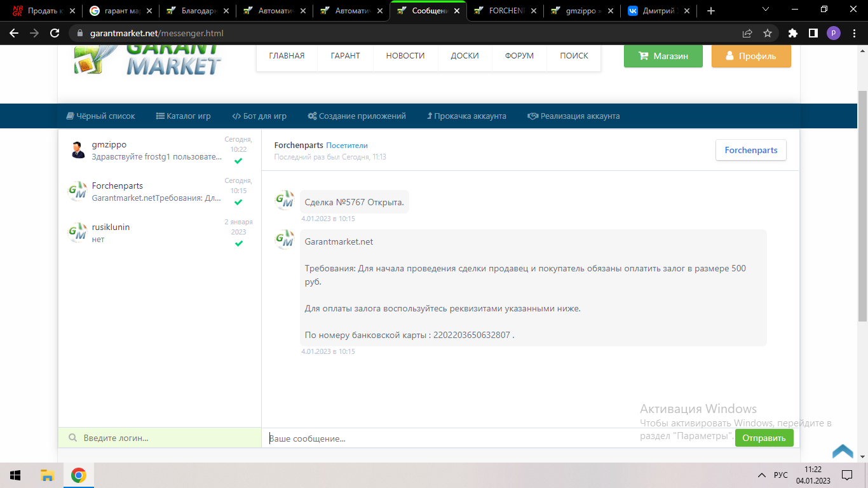This screenshot has height=488, width=868.
Task: Click the share page icon
Action: click(x=747, y=33)
